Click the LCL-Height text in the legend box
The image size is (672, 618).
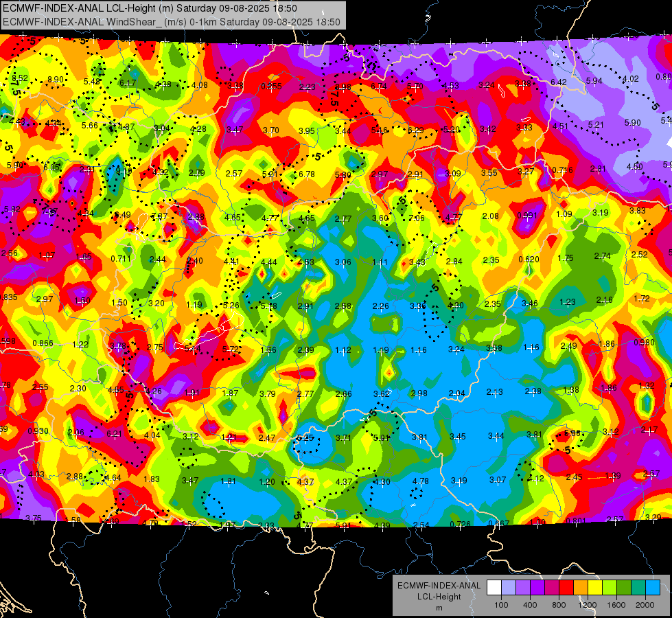coord(439,597)
